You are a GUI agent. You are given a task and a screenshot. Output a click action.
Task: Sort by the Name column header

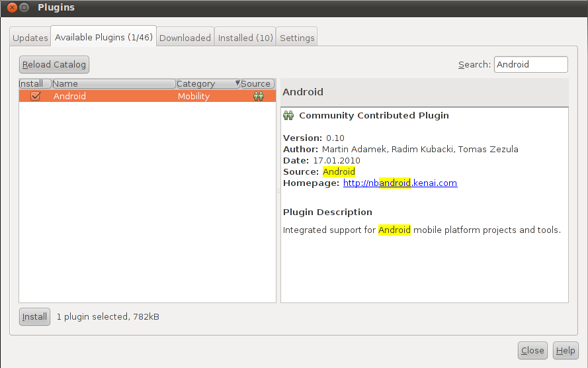(x=114, y=83)
